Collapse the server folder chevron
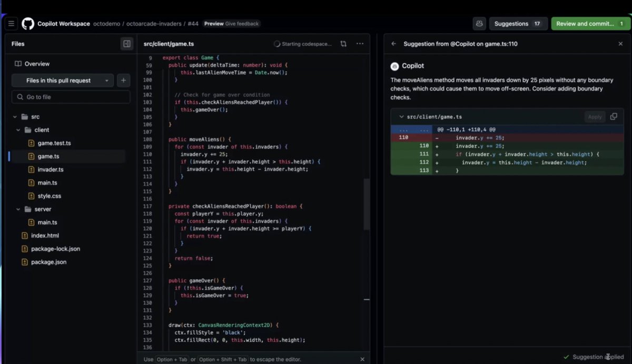 pyautogui.click(x=18, y=209)
